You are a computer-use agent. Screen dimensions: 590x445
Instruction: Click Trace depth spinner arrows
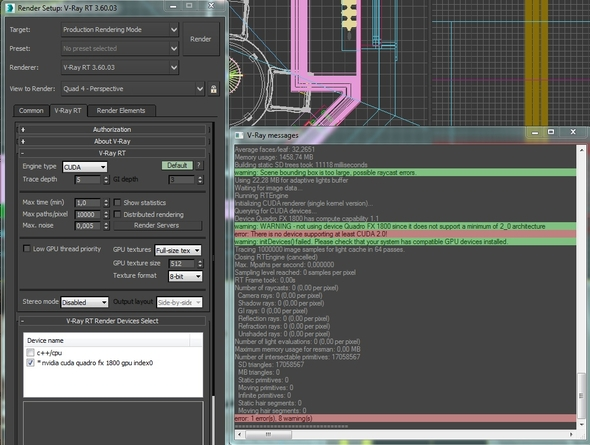tap(106, 180)
